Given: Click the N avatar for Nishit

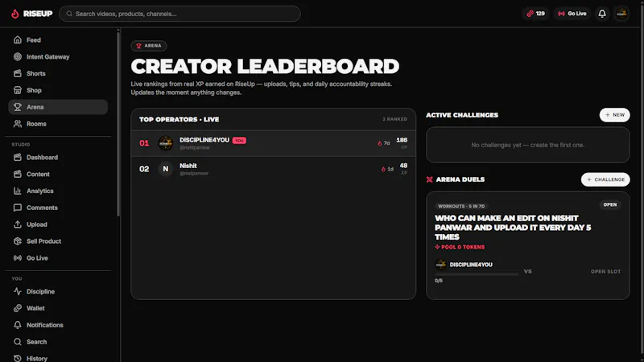Looking at the screenshot, I should (x=166, y=169).
